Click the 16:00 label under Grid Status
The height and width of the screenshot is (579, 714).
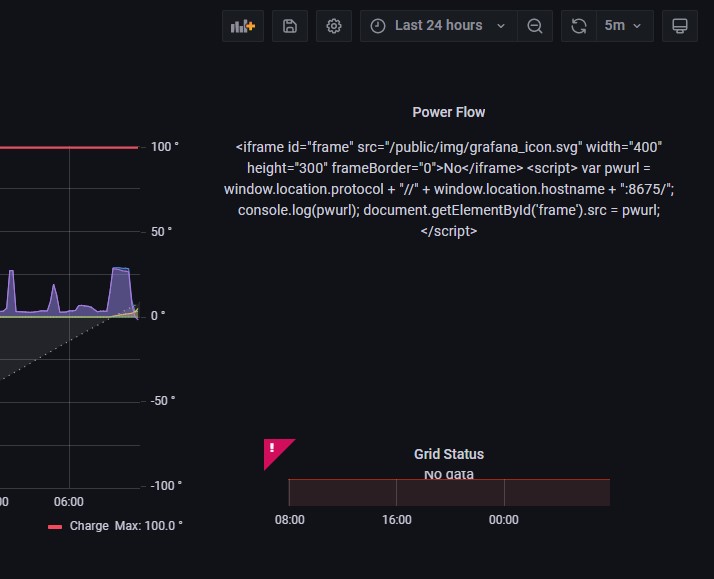[x=397, y=520]
